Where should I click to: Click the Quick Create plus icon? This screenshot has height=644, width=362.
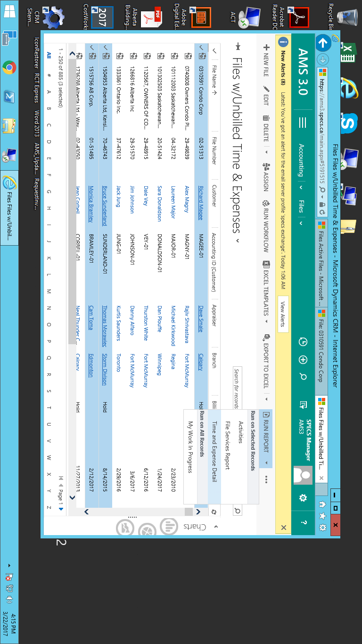303,360
